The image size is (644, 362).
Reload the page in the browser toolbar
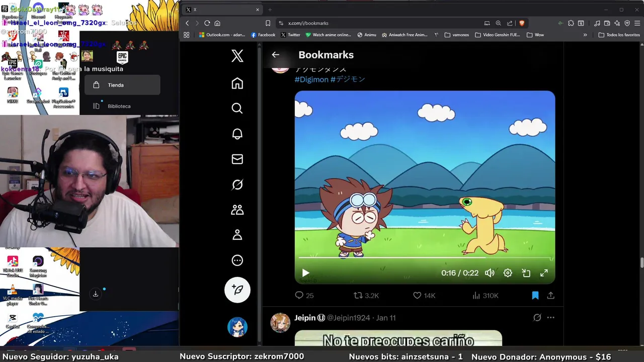pos(207,23)
